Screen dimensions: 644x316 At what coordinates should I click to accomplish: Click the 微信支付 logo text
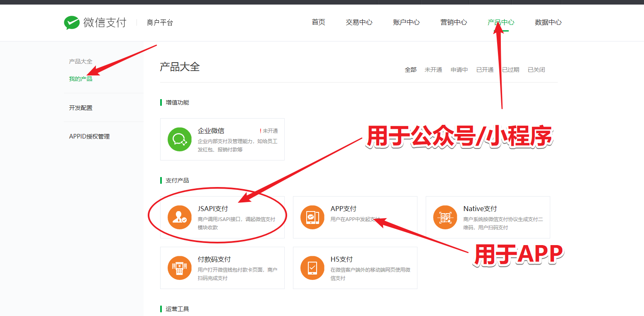point(105,22)
